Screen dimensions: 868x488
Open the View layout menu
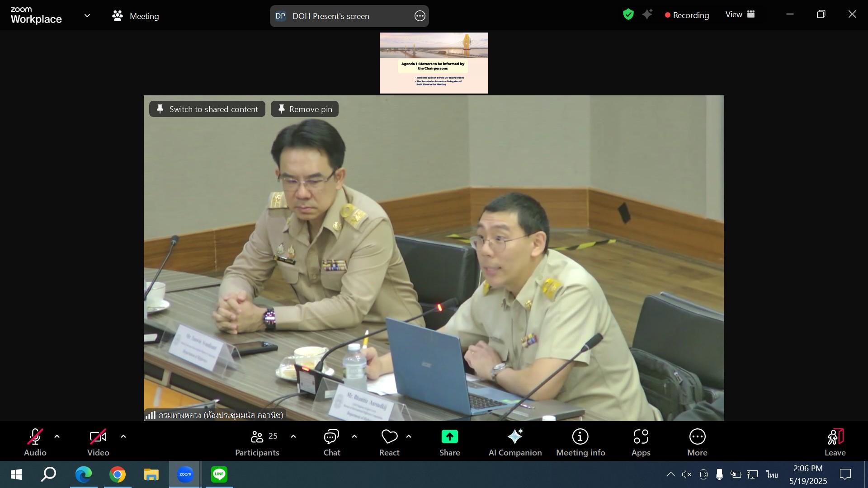pos(740,14)
